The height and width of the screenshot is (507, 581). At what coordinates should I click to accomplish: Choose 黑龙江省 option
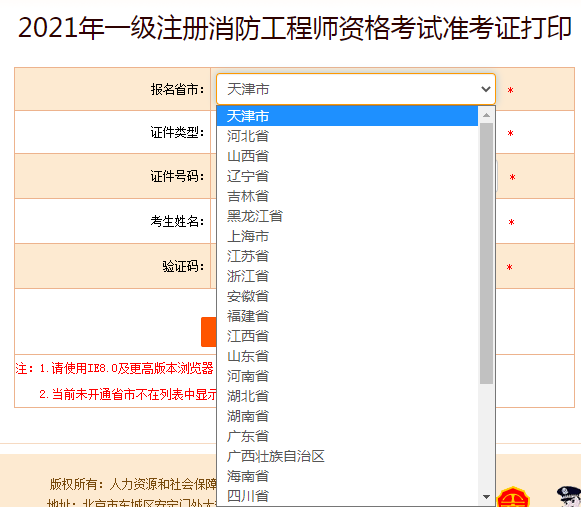coord(347,216)
